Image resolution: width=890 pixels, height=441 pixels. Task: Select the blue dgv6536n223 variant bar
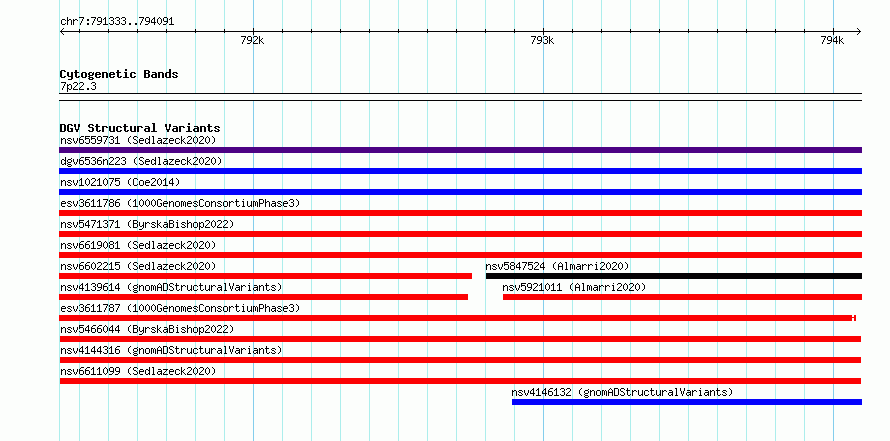click(x=460, y=171)
